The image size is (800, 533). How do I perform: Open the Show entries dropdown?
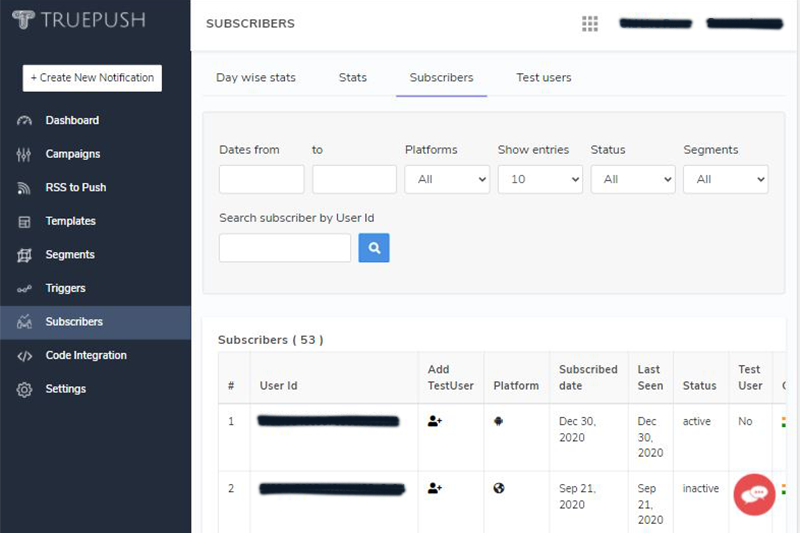point(540,179)
